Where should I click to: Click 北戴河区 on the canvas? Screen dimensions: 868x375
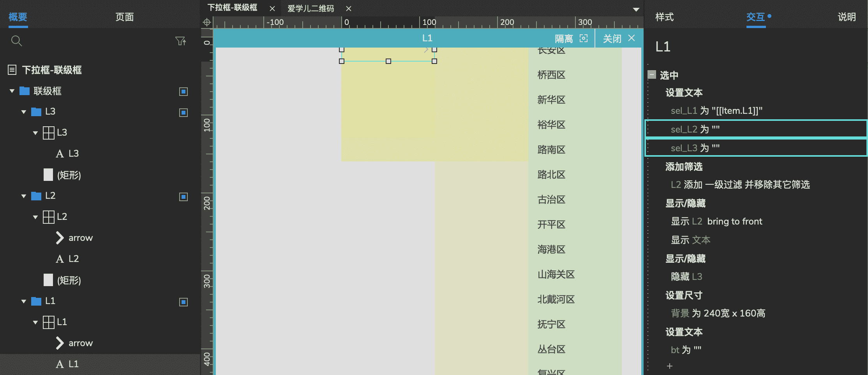tap(556, 299)
